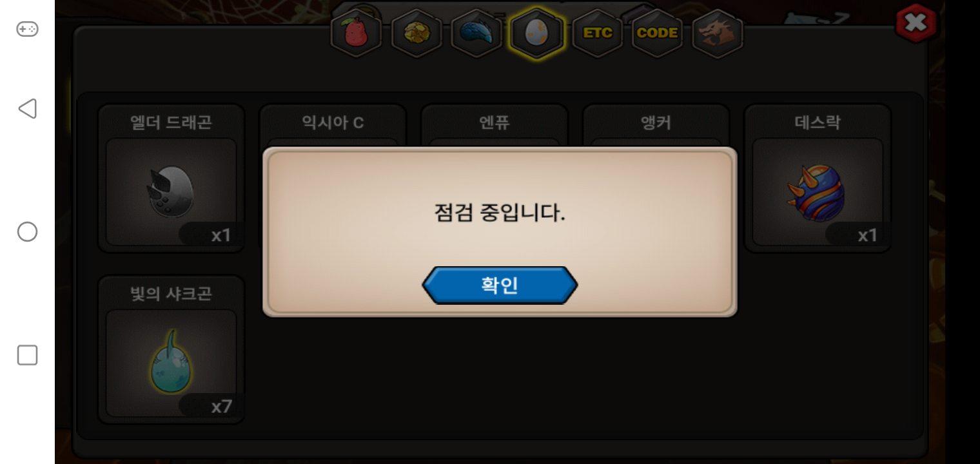Select the golden nugget inventory tab
This screenshot has height=464, width=980.
(416, 33)
